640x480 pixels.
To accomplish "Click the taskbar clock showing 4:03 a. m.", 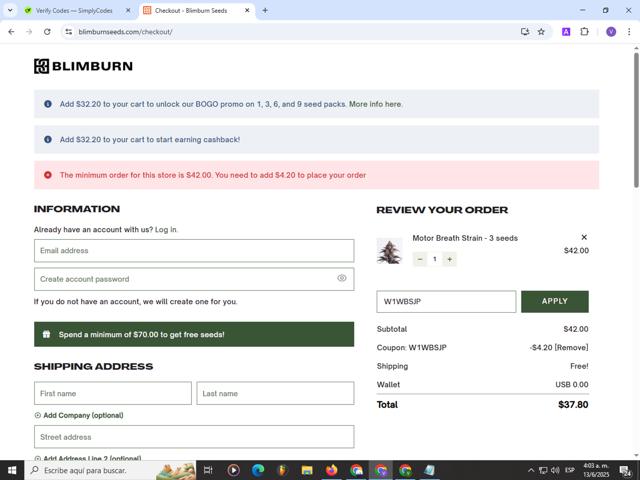I will pos(596,470).
